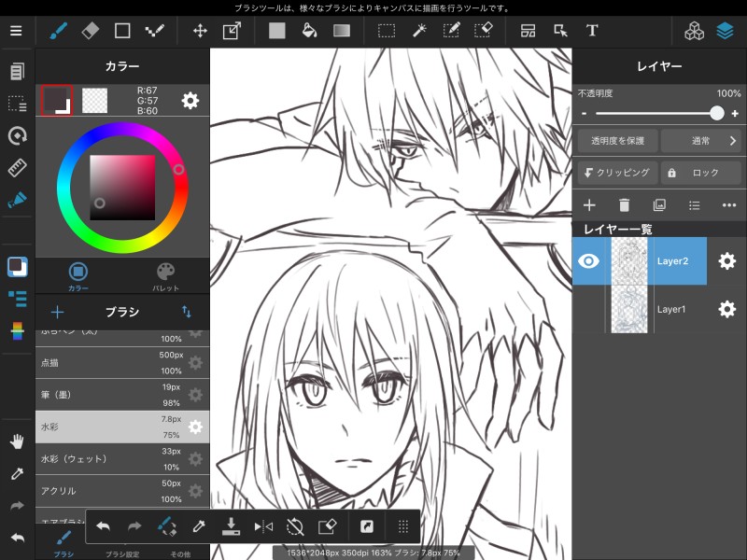This screenshot has height=560, width=747.
Task: Select the dot/polyline tool
Action: coord(154,31)
